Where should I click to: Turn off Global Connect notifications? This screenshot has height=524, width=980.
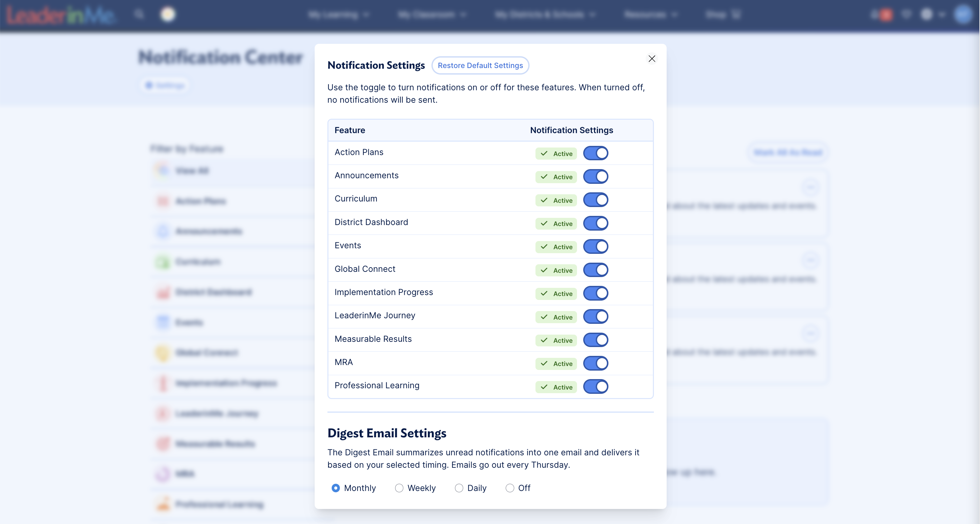coord(596,270)
